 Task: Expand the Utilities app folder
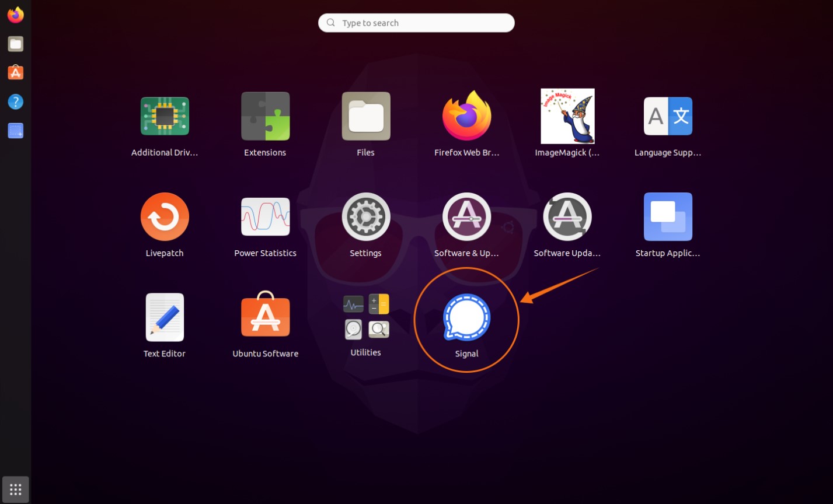[366, 317]
